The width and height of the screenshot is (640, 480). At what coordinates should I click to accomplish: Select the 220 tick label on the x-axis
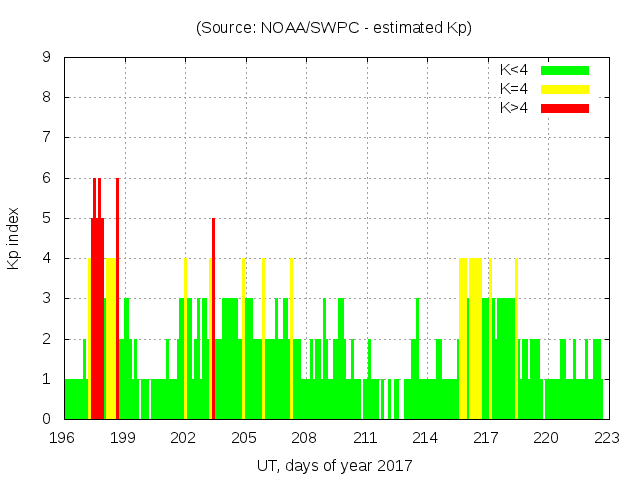tap(545, 438)
